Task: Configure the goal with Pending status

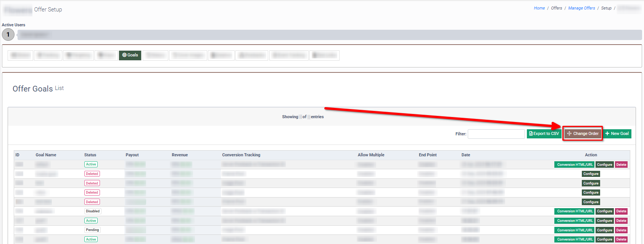Action: pos(604,230)
